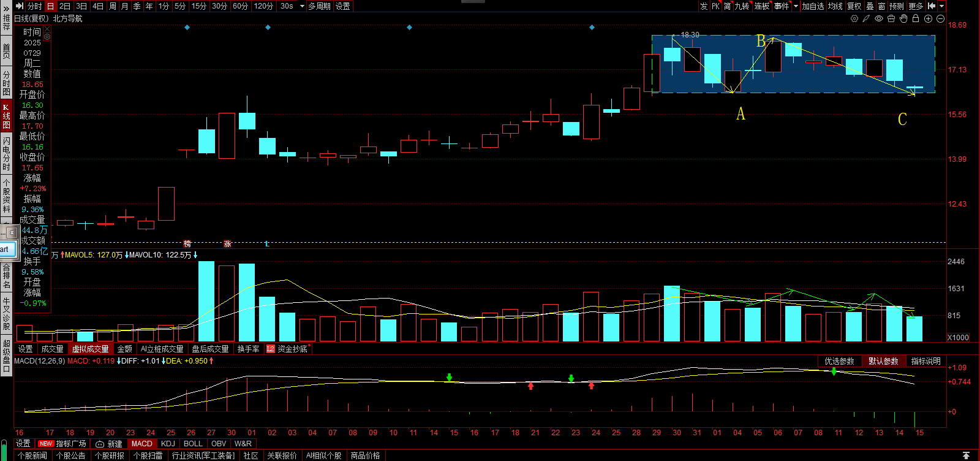Click first blue diamond event marker

click(187, 28)
